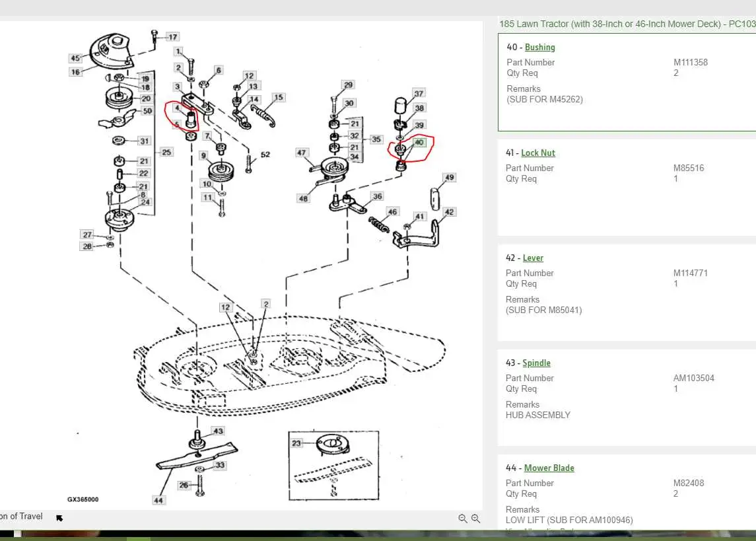Select callout 27 in the diagram
Screen dimensions: 756x541
(x=87, y=234)
